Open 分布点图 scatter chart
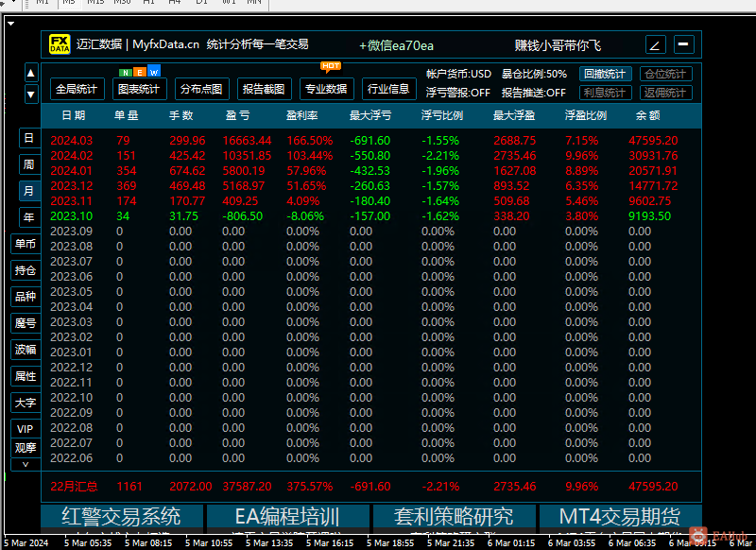Image resolution: width=756 pixels, height=550 pixels. [x=201, y=89]
